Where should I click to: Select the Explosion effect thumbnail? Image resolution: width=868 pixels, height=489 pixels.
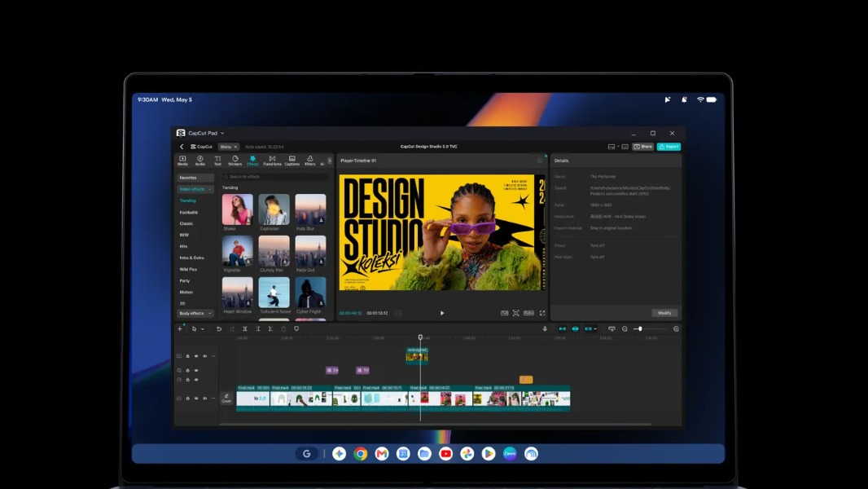pos(274,209)
